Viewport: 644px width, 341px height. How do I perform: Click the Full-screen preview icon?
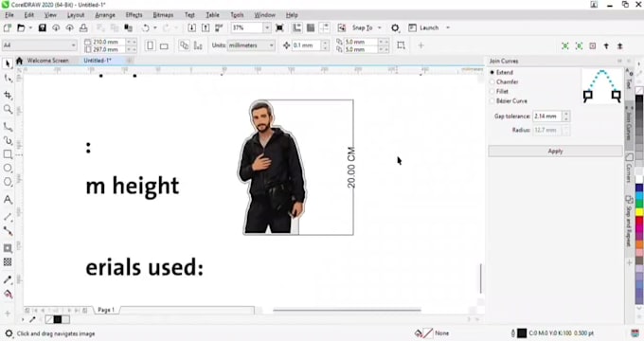[279, 27]
